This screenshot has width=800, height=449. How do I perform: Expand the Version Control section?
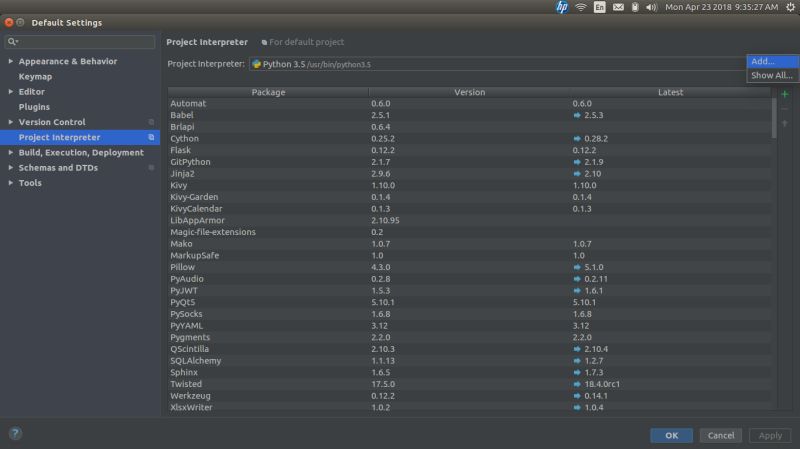pyautogui.click(x=11, y=122)
